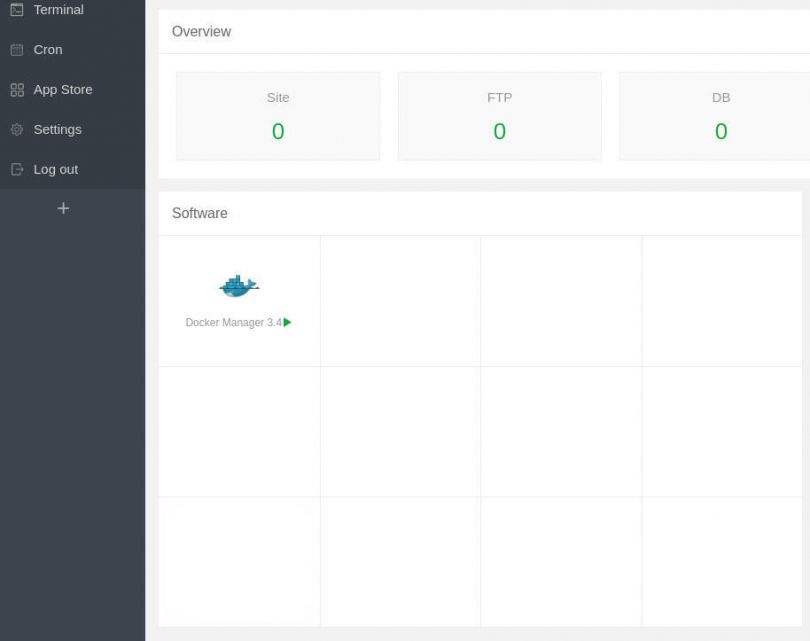
Task: Click the Log out door icon
Action: coord(16,170)
